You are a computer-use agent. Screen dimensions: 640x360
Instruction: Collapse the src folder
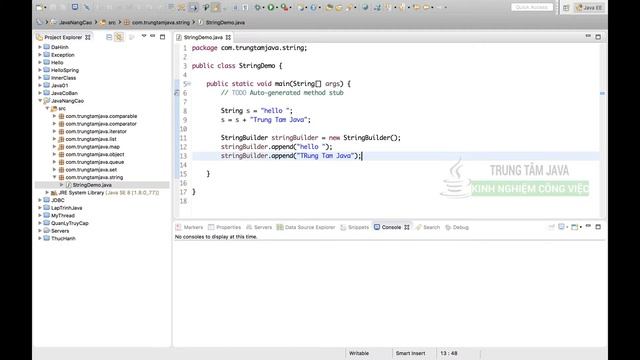(47, 109)
